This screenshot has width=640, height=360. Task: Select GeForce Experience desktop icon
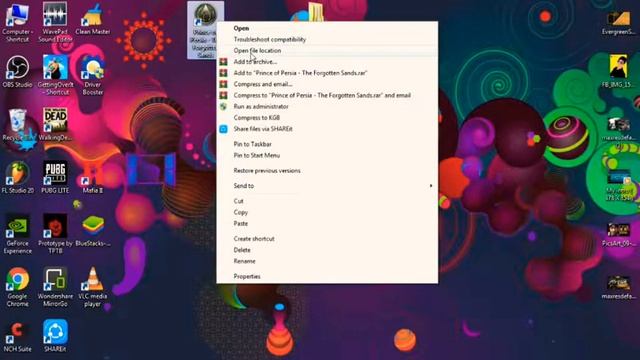[17, 234]
